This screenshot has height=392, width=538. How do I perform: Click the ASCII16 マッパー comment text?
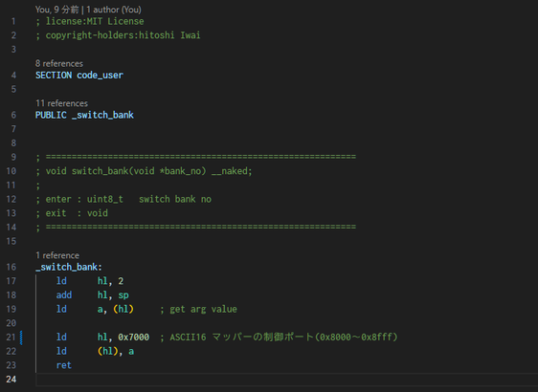point(279,338)
